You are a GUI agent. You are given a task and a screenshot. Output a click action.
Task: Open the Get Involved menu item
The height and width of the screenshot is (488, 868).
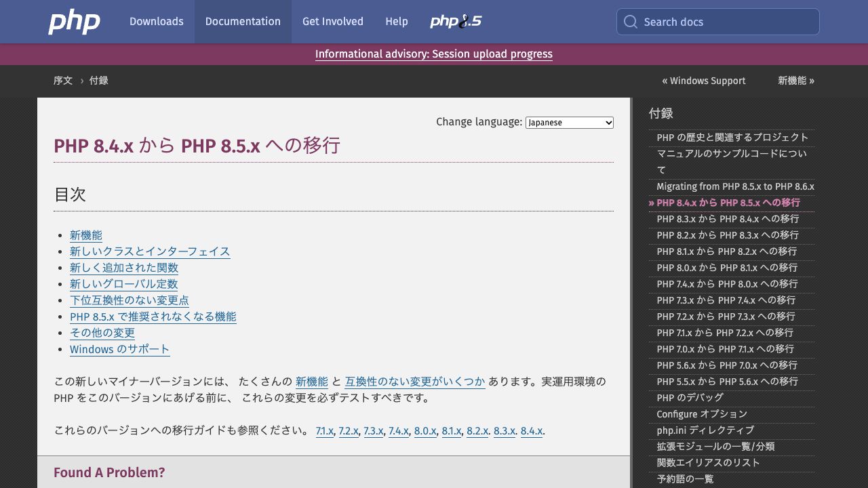tap(333, 22)
